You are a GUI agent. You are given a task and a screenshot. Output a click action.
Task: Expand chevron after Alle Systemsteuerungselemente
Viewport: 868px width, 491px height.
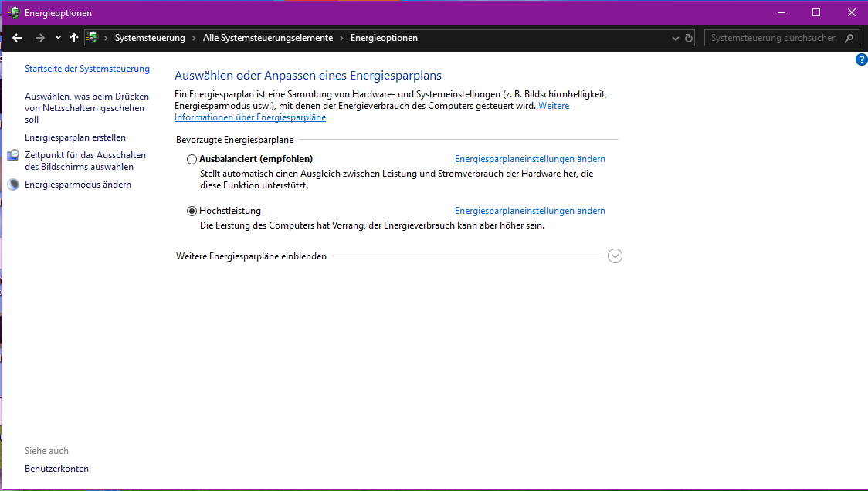pyautogui.click(x=341, y=38)
